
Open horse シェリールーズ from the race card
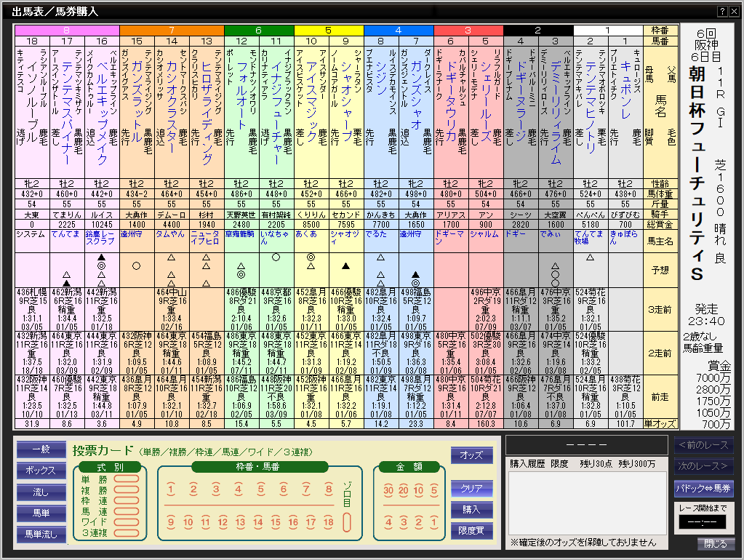pyautogui.click(x=485, y=102)
